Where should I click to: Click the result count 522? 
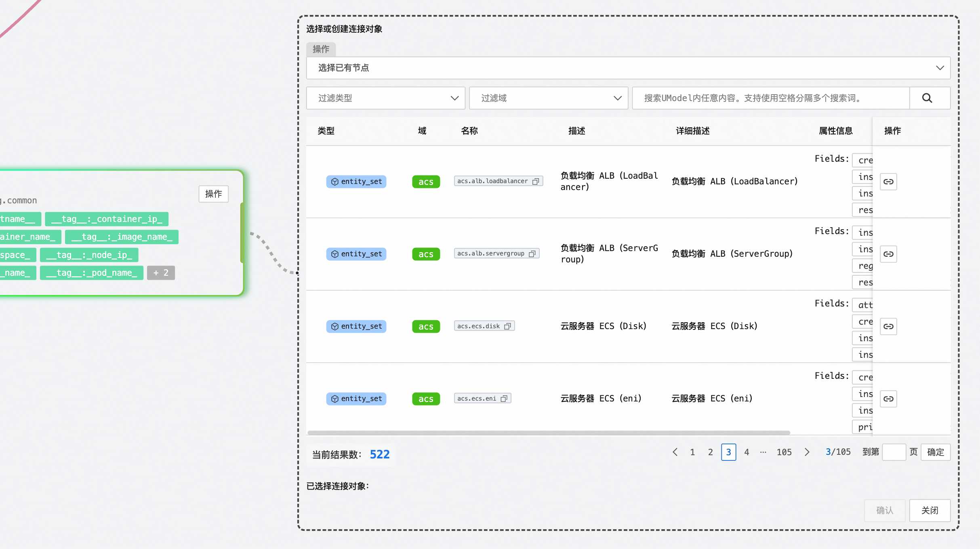pos(380,454)
